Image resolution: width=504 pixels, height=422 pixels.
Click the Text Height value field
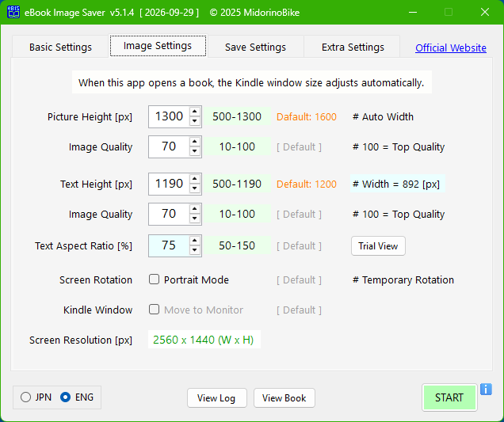click(169, 184)
